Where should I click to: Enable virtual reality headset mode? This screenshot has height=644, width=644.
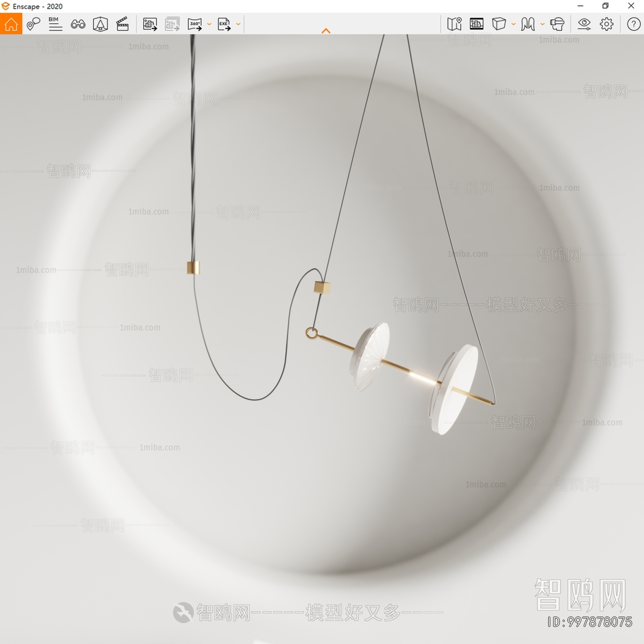coord(557,24)
